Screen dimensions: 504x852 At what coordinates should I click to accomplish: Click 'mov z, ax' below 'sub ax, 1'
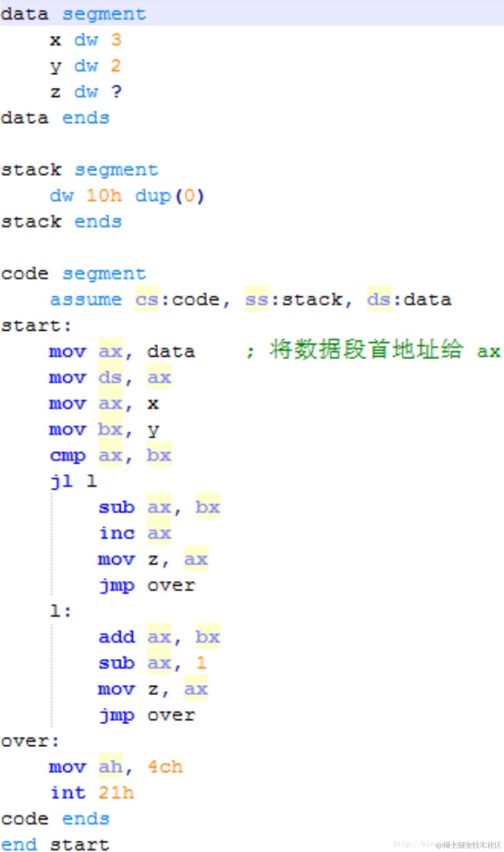tap(153, 690)
